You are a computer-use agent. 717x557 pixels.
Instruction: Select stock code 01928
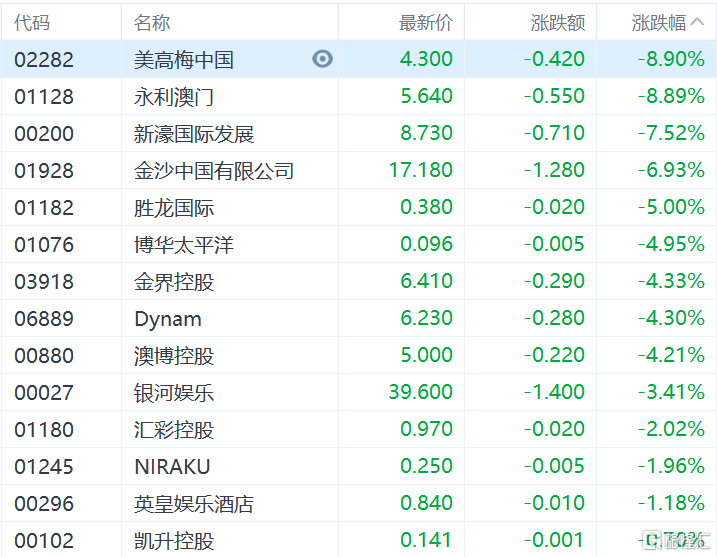click(44, 171)
